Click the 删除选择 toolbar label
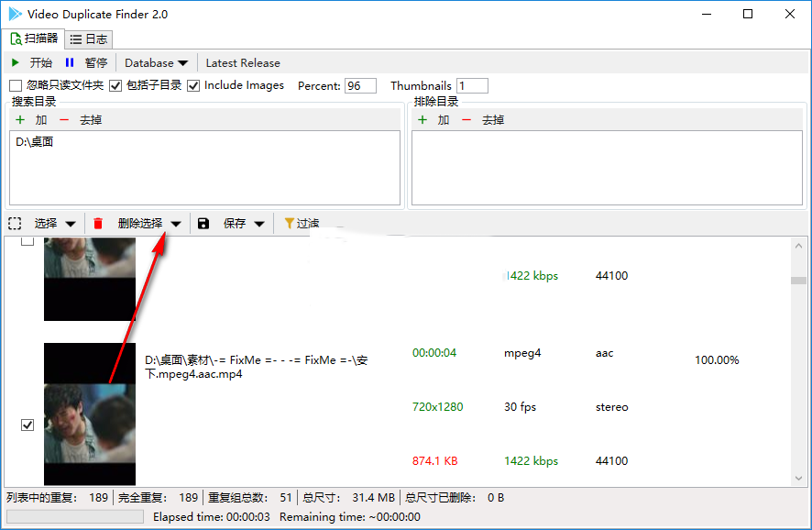 [x=140, y=224]
